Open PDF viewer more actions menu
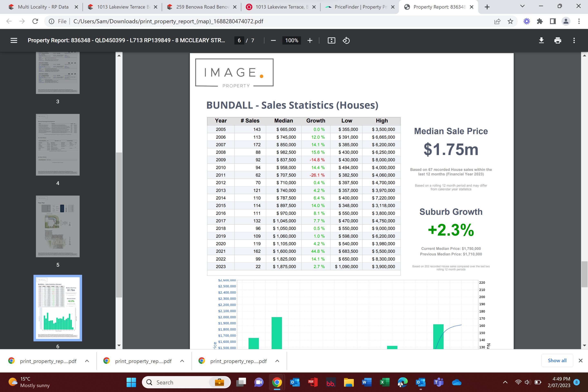Viewport: 588px width, 392px height. point(574,40)
